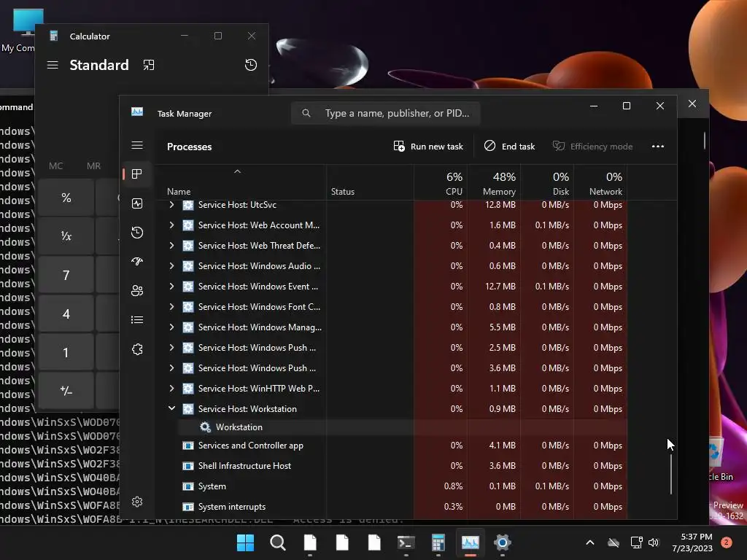Image resolution: width=747 pixels, height=560 pixels.
Task: Click the Workstation service gear icon
Action: pyautogui.click(x=205, y=427)
